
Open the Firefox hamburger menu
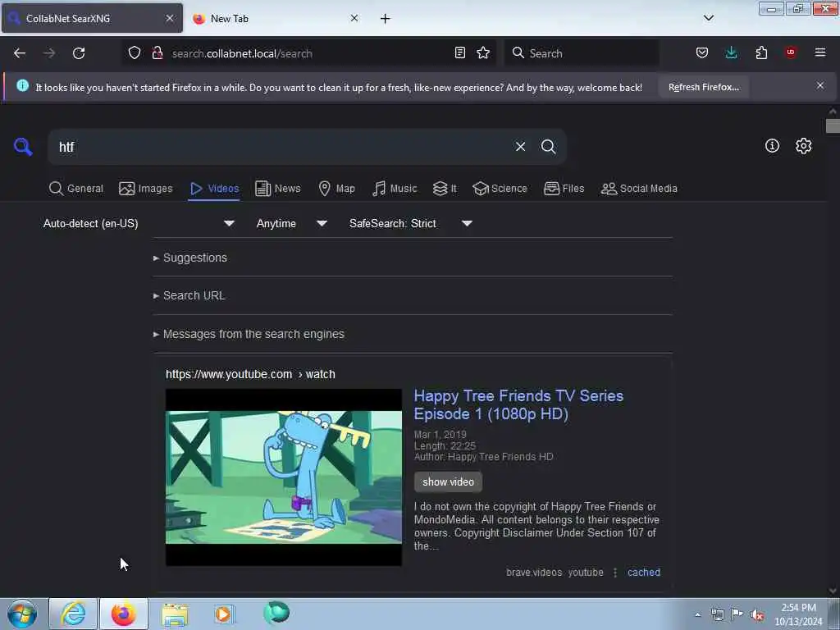click(820, 52)
